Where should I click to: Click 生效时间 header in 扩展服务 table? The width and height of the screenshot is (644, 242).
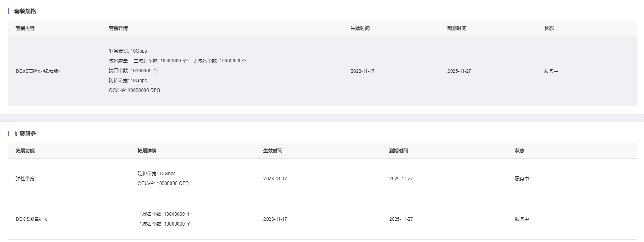click(x=273, y=151)
